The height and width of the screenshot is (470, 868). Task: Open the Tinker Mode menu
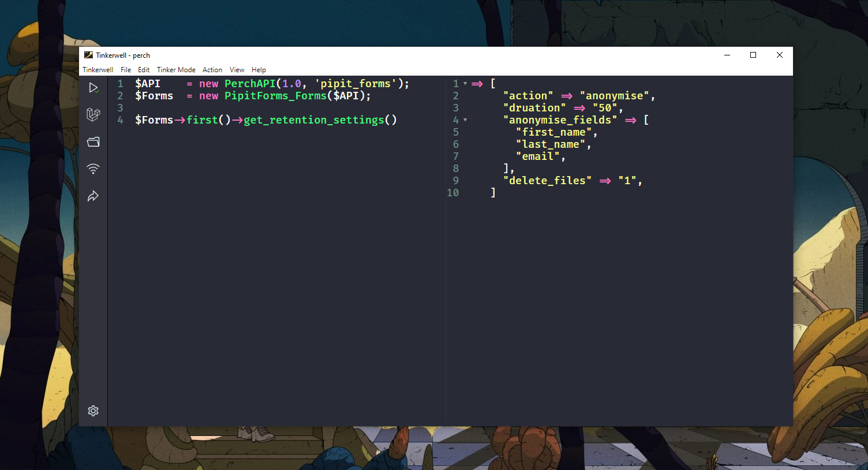pyautogui.click(x=176, y=70)
